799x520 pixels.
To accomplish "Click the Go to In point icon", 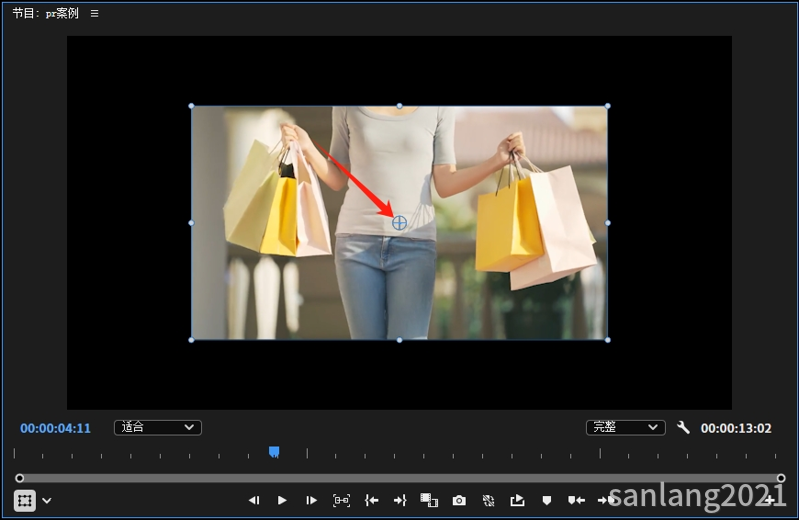I will point(371,500).
